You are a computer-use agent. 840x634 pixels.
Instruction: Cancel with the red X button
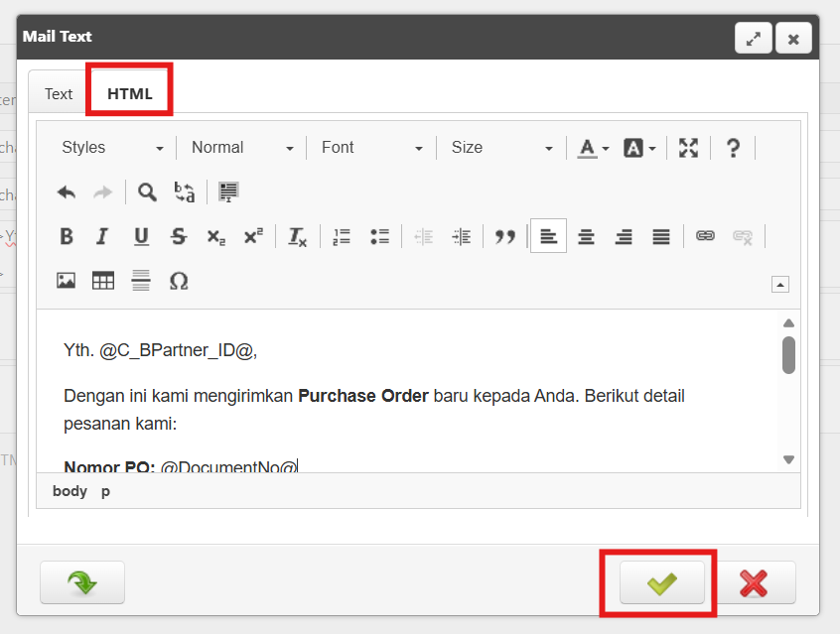click(x=754, y=582)
